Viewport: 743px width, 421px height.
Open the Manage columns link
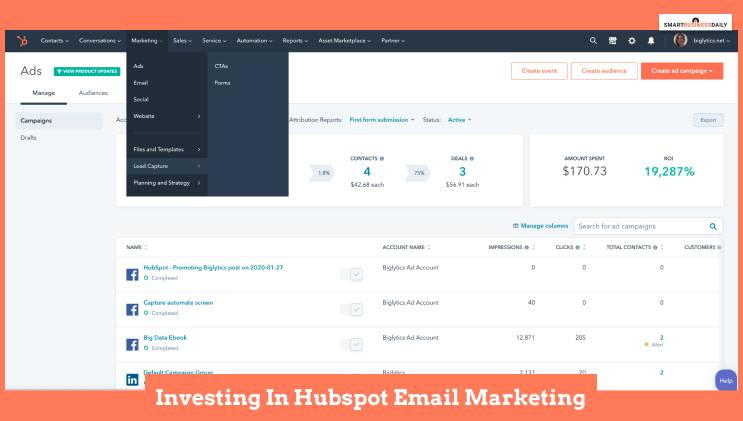pyautogui.click(x=541, y=226)
